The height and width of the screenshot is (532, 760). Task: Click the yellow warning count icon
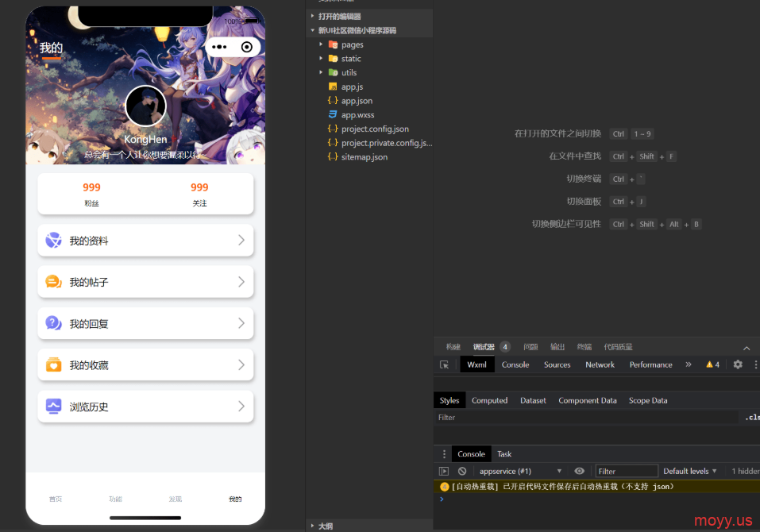pyautogui.click(x=712, y=364)
